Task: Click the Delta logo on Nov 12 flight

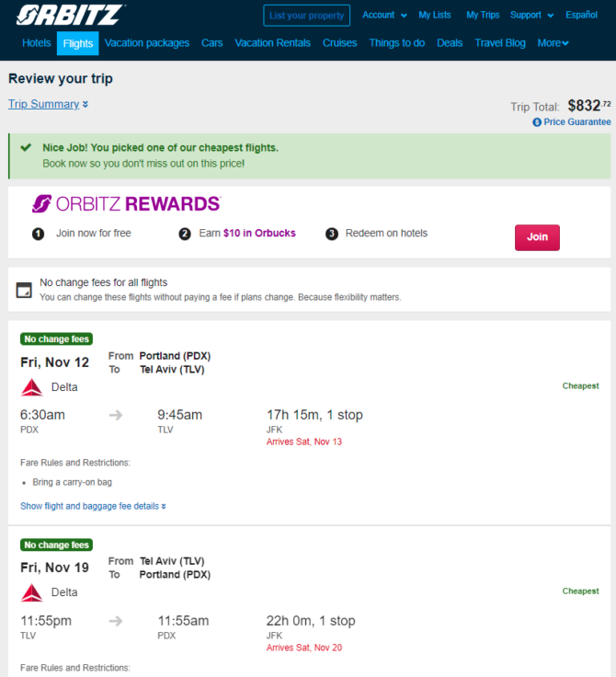Action: [32, 387]
